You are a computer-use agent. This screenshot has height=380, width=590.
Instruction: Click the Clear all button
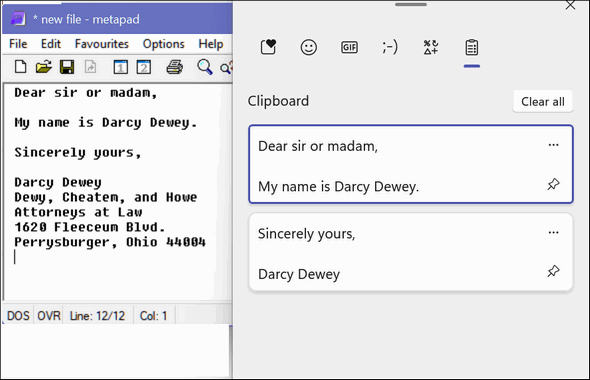[543, 102]
